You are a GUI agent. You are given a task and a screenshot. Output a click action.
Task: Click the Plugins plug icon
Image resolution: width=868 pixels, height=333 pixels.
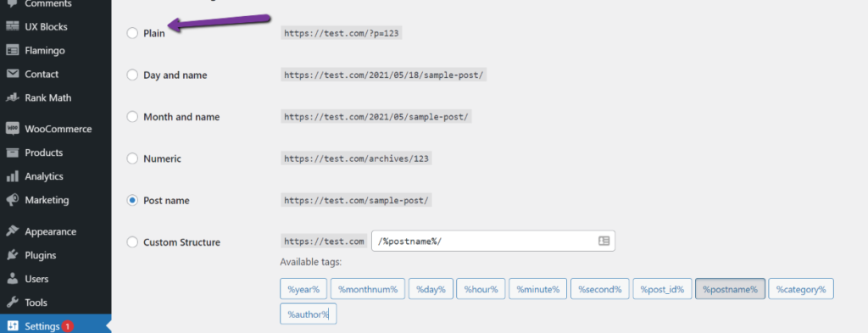(x=13, y=256)
